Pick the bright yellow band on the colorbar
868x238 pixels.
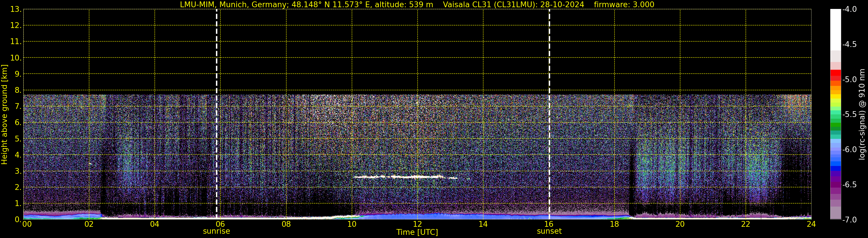click(836, 97)
